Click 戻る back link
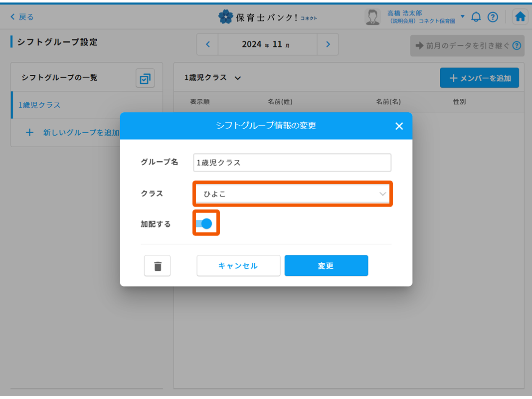This screenshot has height=399, width=532. click(x=22, y=17)
